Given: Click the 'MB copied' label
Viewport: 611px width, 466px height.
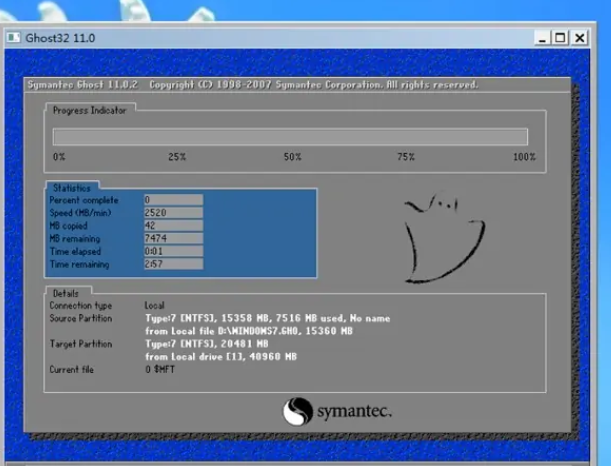Looking at the screenshot, I should click(x=68, y=226).
